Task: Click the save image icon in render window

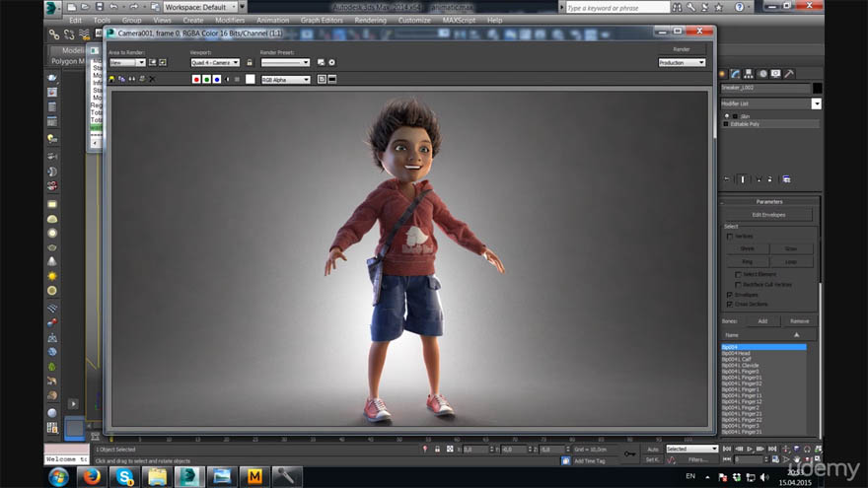Action: [111, 79]
